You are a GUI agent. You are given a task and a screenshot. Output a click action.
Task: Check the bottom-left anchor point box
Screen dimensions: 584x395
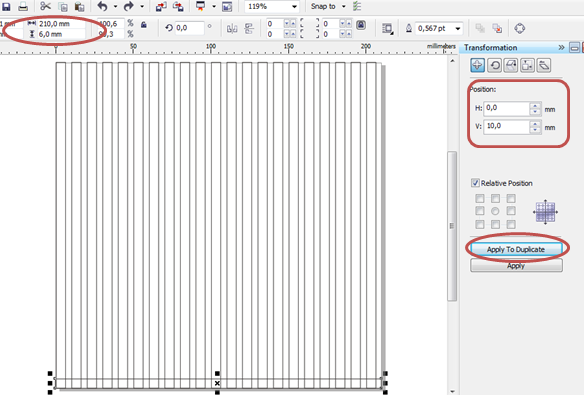pos(480,224)
